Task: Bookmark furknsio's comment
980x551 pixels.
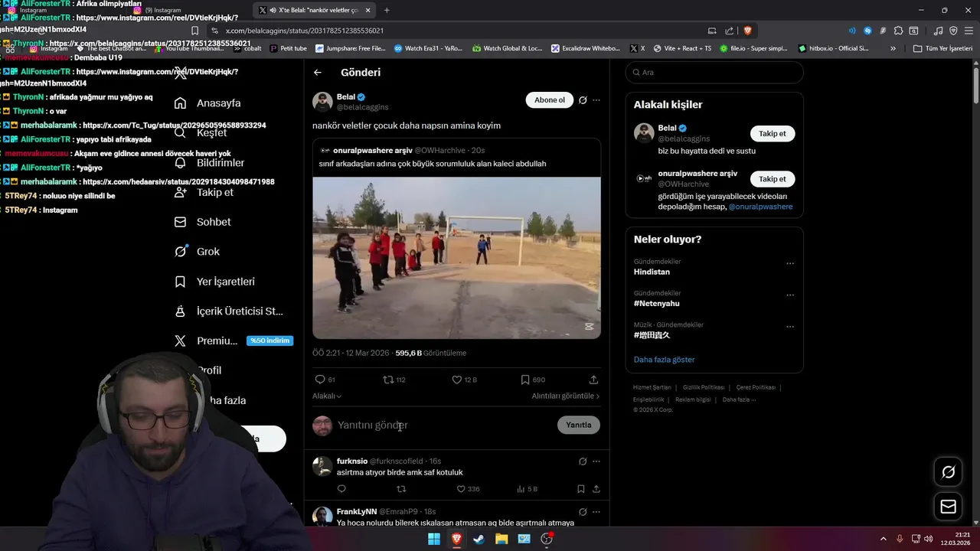Action: 581,489
